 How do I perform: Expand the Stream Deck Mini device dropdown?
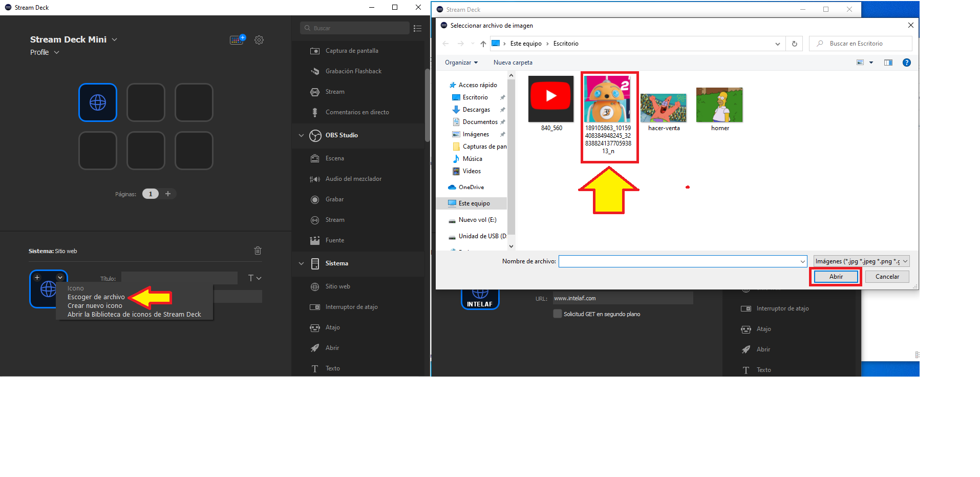pos(115,39)
